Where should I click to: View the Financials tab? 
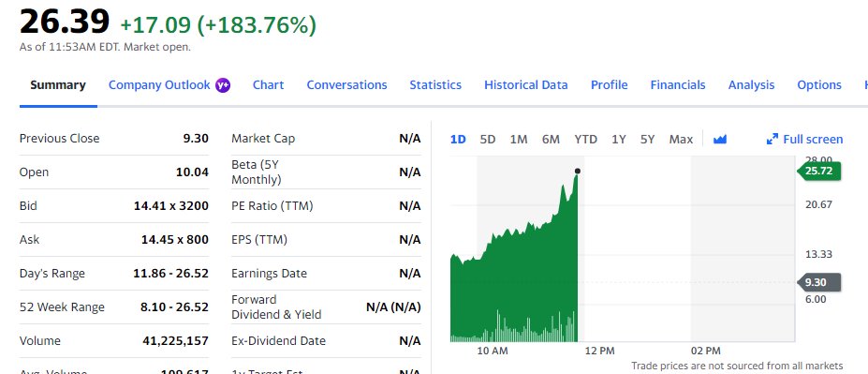[x=678, y=85]
